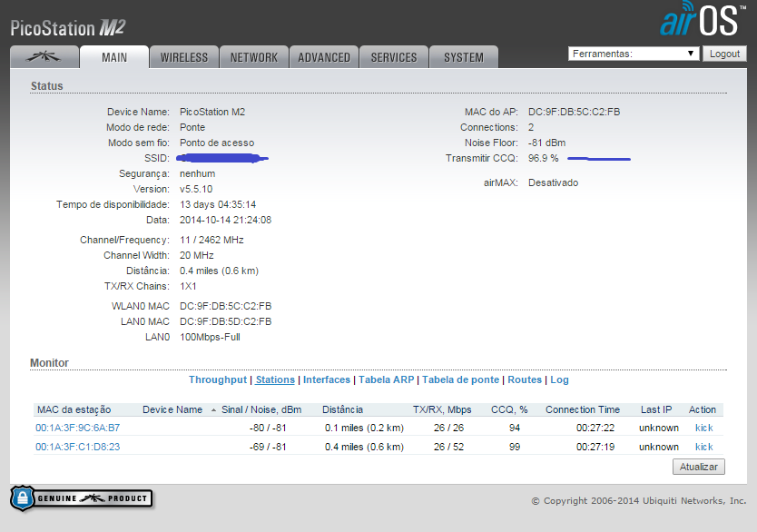Click the date value 2014-10-14 21:24:08
The image size is (757, 532).
[x=225, y=220]
